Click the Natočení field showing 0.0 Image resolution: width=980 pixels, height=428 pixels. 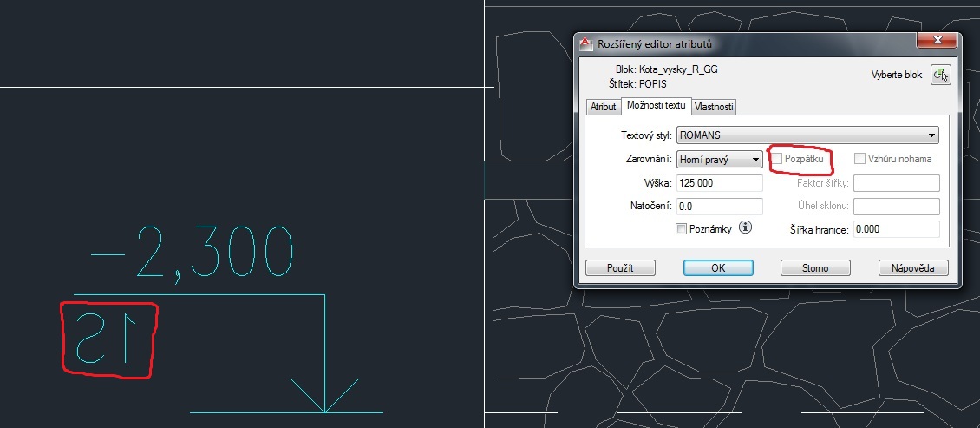718,207
